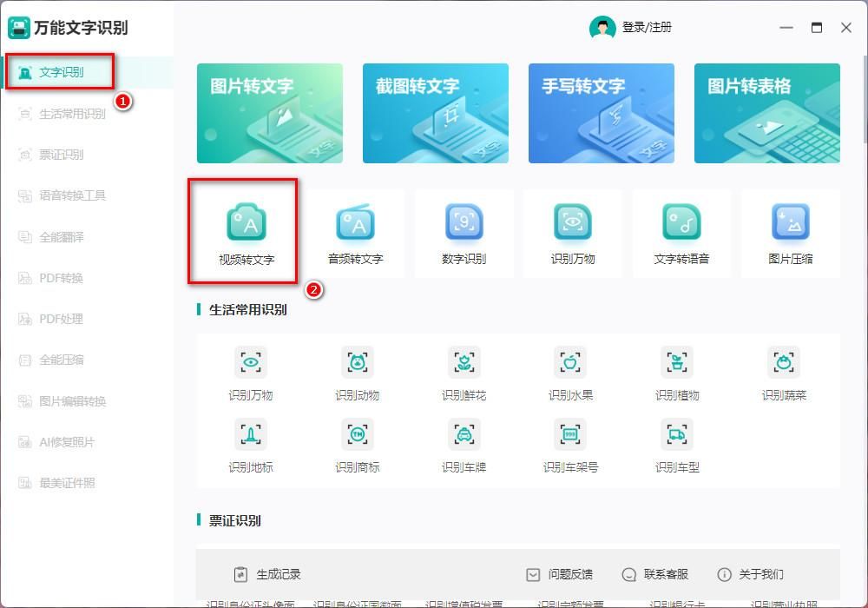868x608 pixels.
Task: Select the 识别植物 icon
Action: tap(677, 373)
